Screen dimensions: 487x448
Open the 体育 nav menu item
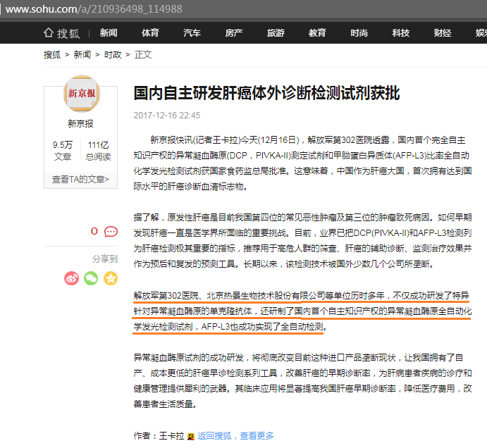150,32
